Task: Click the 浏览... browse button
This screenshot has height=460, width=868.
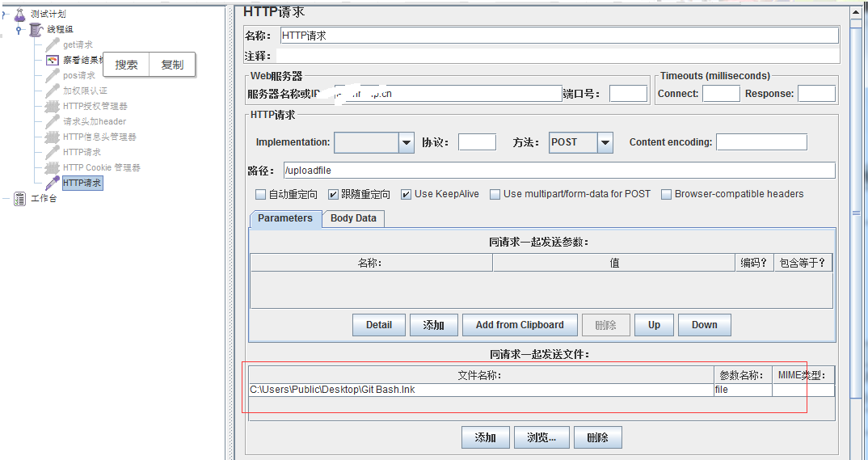Action: coord(541,437)
